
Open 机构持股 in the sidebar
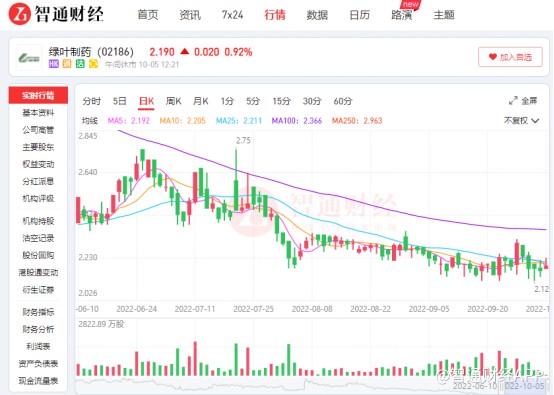(x=38, y=221)
